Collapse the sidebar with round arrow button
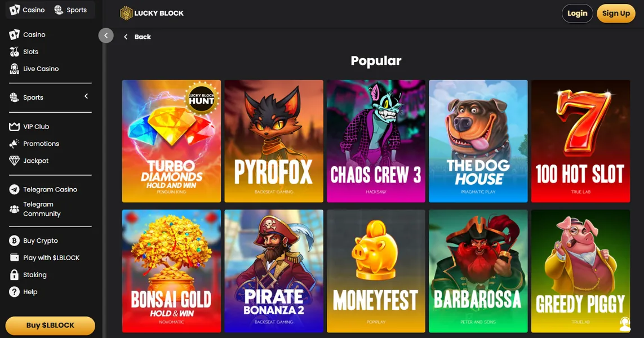This screenshot has width=644, height=338. [106, 35]
